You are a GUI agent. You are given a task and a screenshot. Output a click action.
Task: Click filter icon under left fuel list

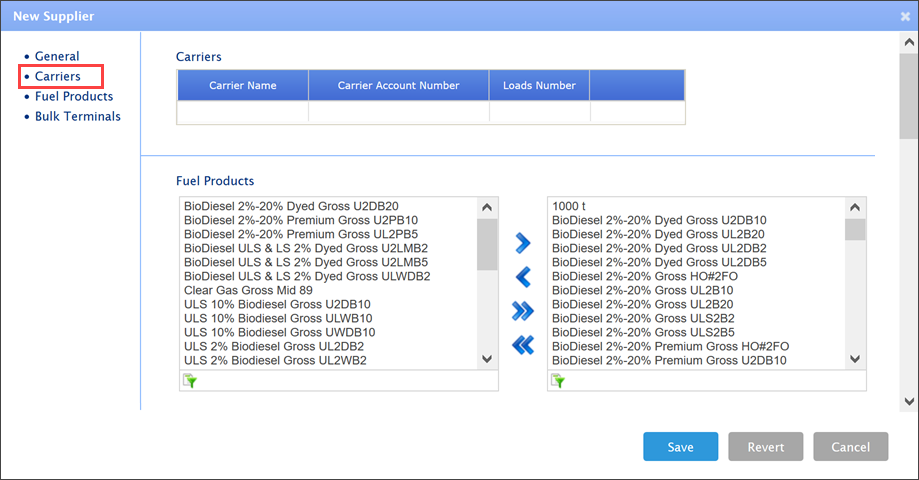pos(189,381)
